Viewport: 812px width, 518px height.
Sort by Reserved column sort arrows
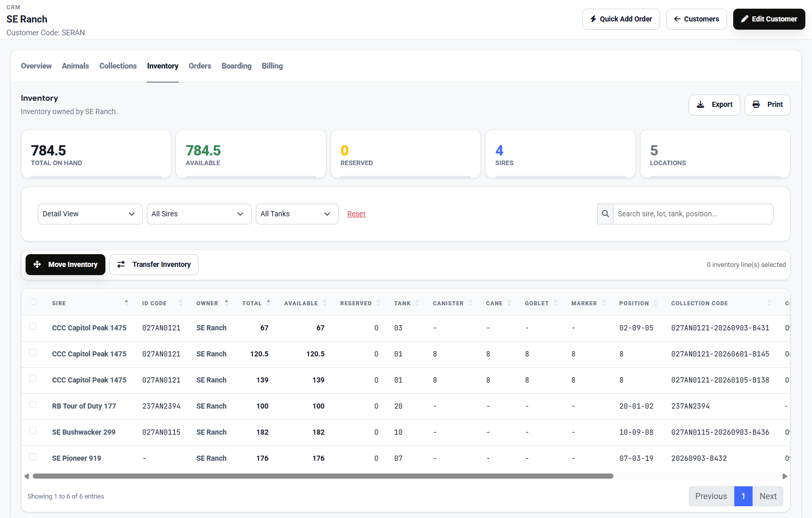coord(379,303)
